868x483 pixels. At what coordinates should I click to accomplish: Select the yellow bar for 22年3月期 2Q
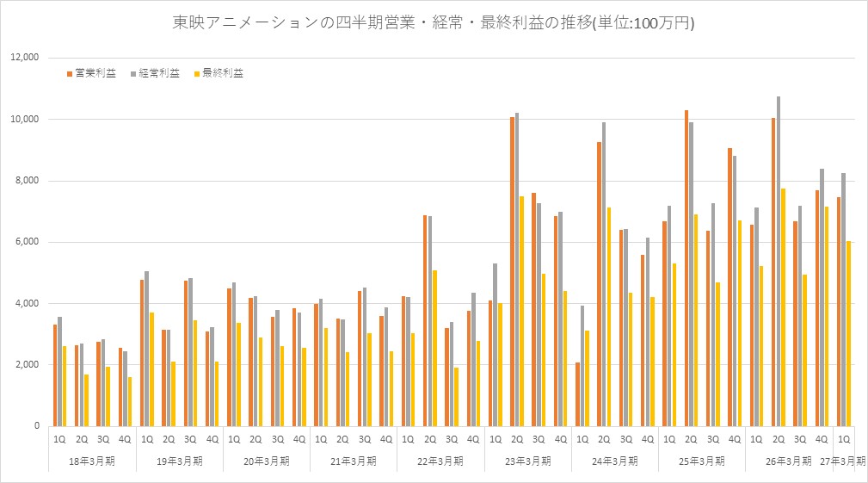coord(434,349)
